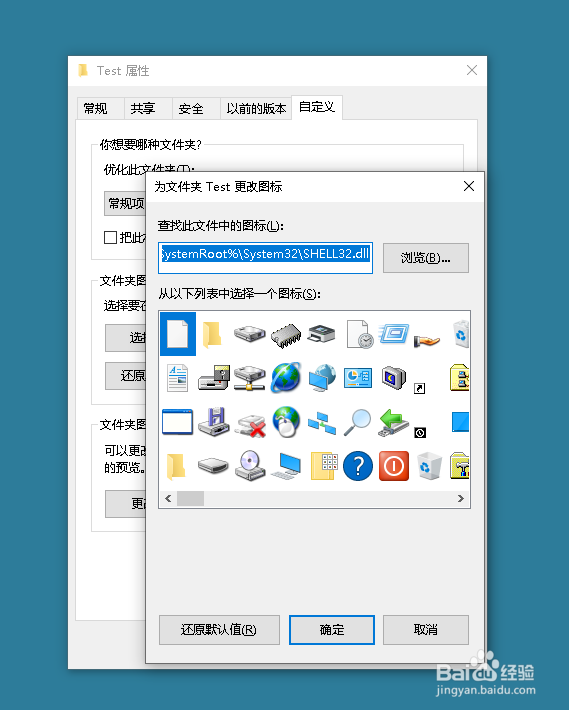The height and width of the screenshot is (710, 569).
Task: Select the green arrow USB drive icon
Action: [393, 423]
